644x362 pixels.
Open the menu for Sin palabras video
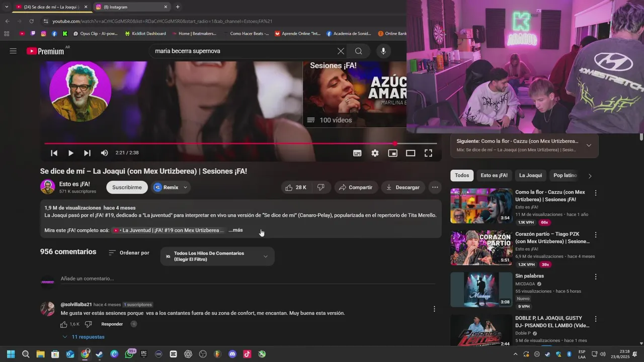pos(596,277)
